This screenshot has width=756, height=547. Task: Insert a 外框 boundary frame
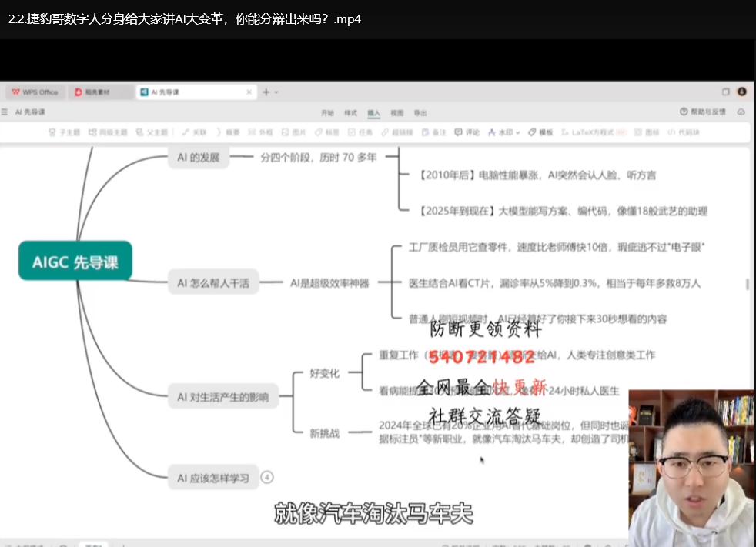pyautogui.click(x=260, y=132)
